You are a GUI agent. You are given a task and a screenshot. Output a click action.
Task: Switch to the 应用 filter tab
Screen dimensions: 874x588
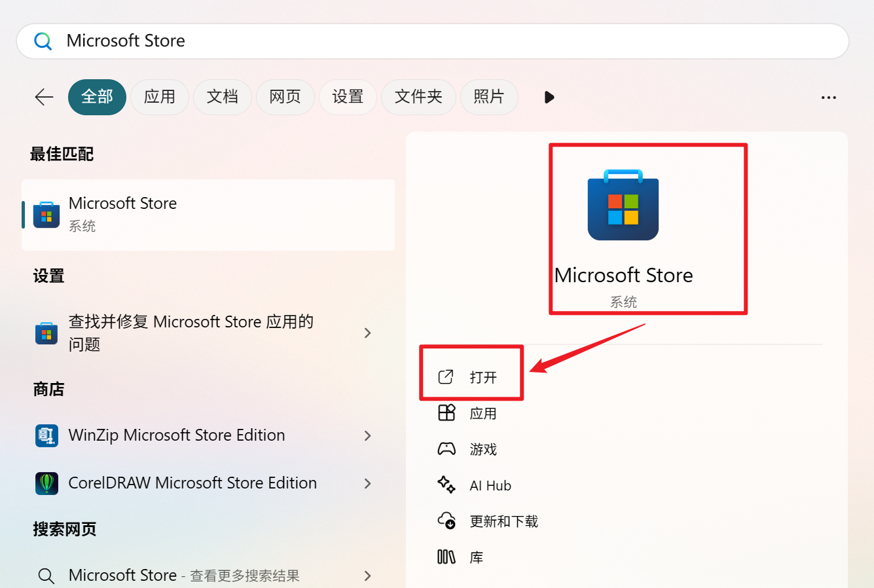pyautogui.click(x=160, y=97)
